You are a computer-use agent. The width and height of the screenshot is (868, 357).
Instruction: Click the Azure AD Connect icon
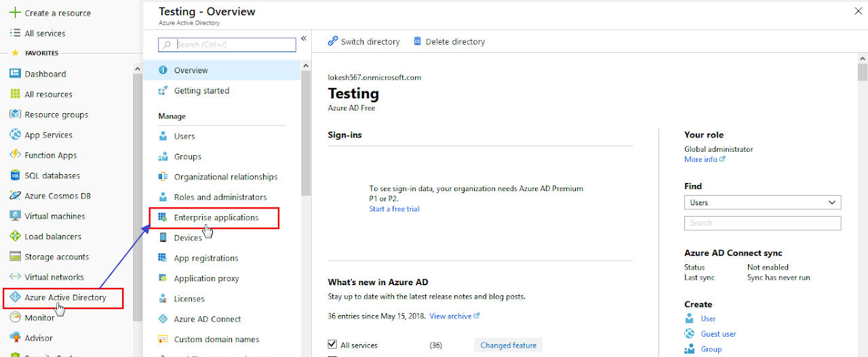(x=163, y=319)
